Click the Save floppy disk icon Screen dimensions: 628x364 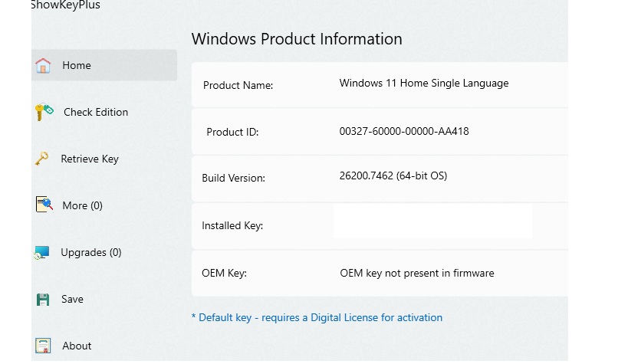[43, 299]
